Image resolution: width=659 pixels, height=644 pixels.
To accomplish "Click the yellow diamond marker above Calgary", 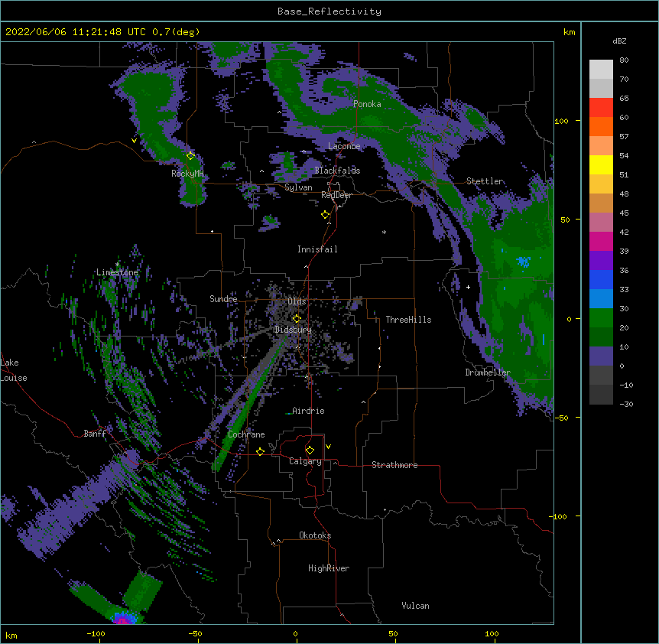I will click(310, 450).
